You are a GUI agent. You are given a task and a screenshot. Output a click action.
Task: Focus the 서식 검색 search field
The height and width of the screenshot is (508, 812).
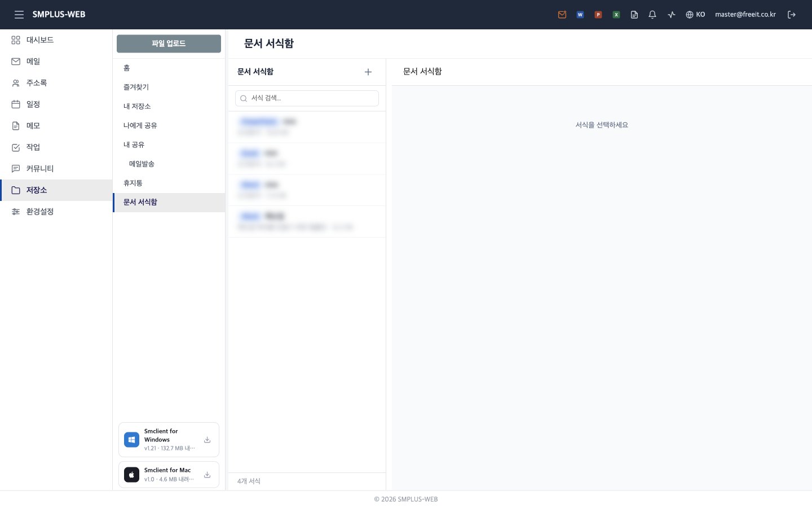point(307,98)
